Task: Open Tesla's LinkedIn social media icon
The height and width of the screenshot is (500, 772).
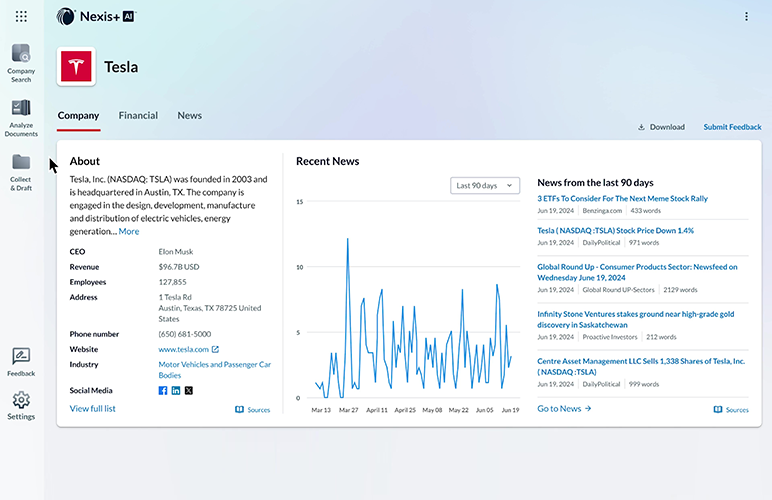Action: coord(176,390)
